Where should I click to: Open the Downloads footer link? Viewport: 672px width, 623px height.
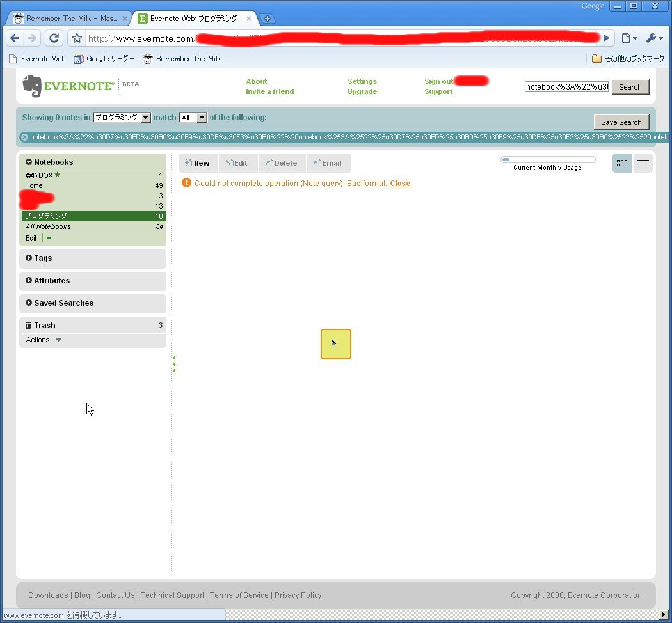coord(48,595)
